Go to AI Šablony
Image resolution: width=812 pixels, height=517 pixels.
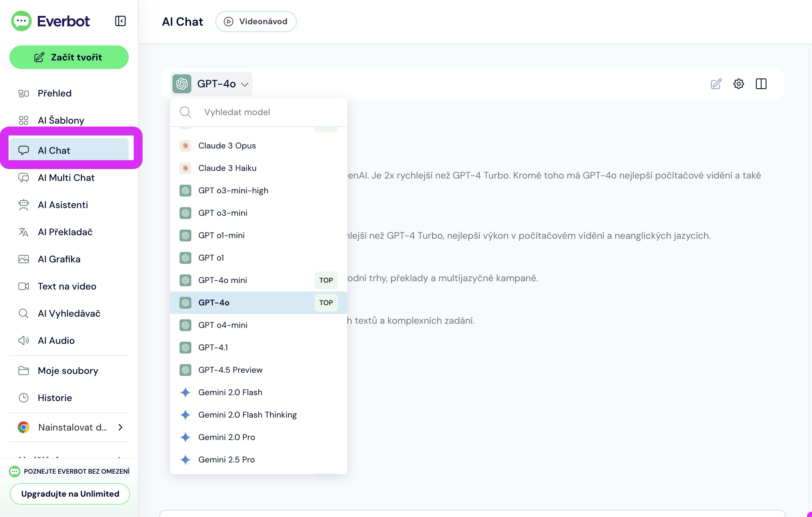pos(69,120)
